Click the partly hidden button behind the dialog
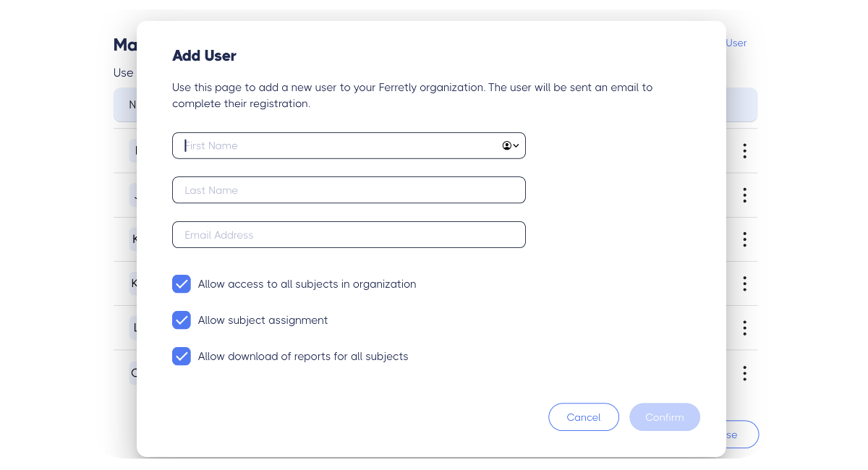 [741, 435]
